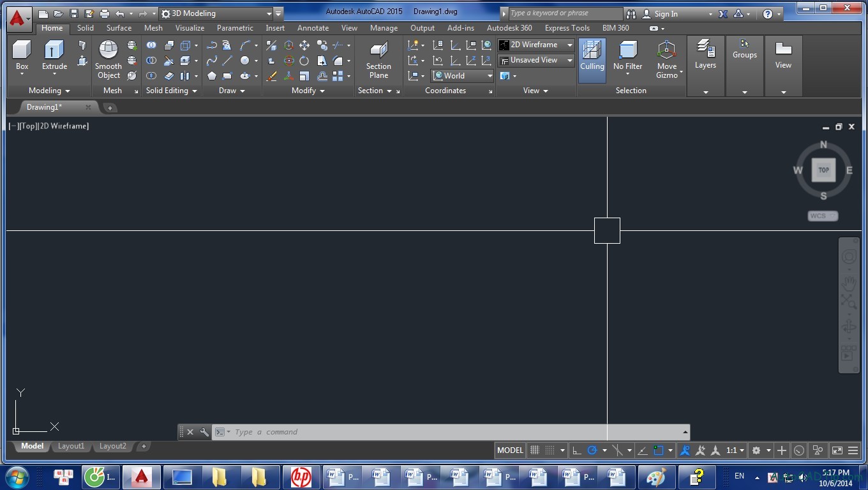
Task: Select the Box solid tool
Action: click(22, 56)
